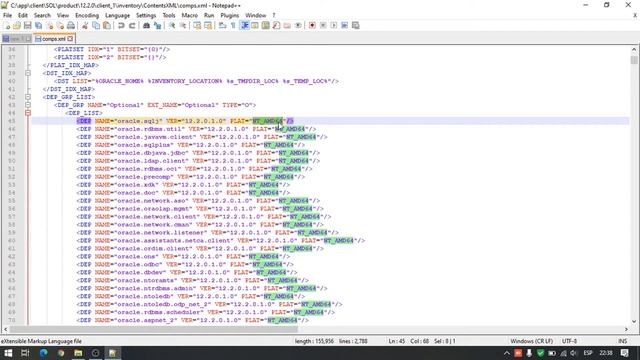640x360 pixels.
Task: Toggle Show All Characters pilcrow icon
Action: click(233, 25)
